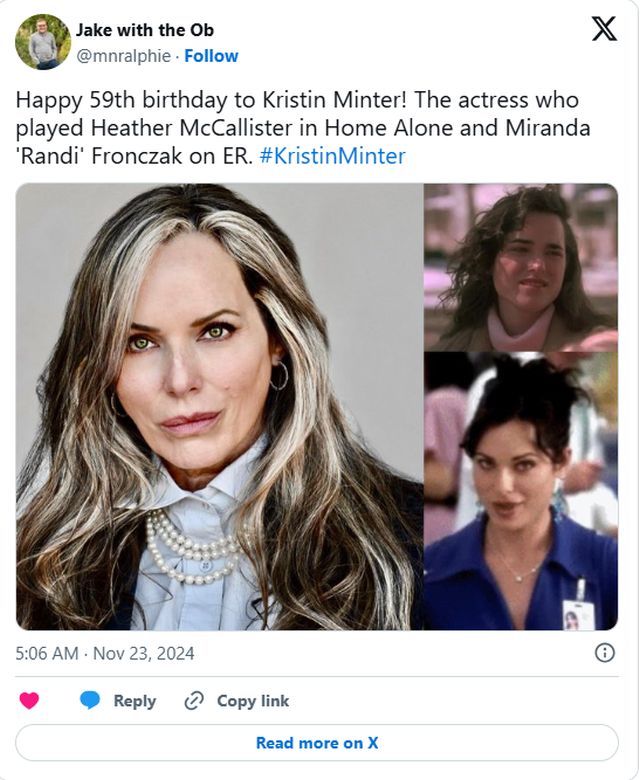Open Jake with the Ob's profile avatar
Viewport: 640px width, 780px height.
pos(43,42)
